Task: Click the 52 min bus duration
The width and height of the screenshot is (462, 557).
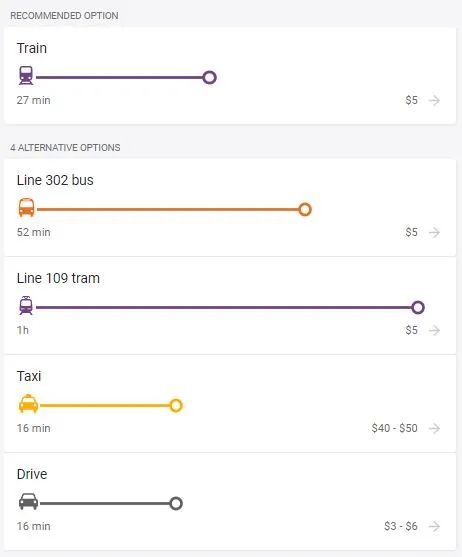Action: pyautogui.click(x=34, y=232)
